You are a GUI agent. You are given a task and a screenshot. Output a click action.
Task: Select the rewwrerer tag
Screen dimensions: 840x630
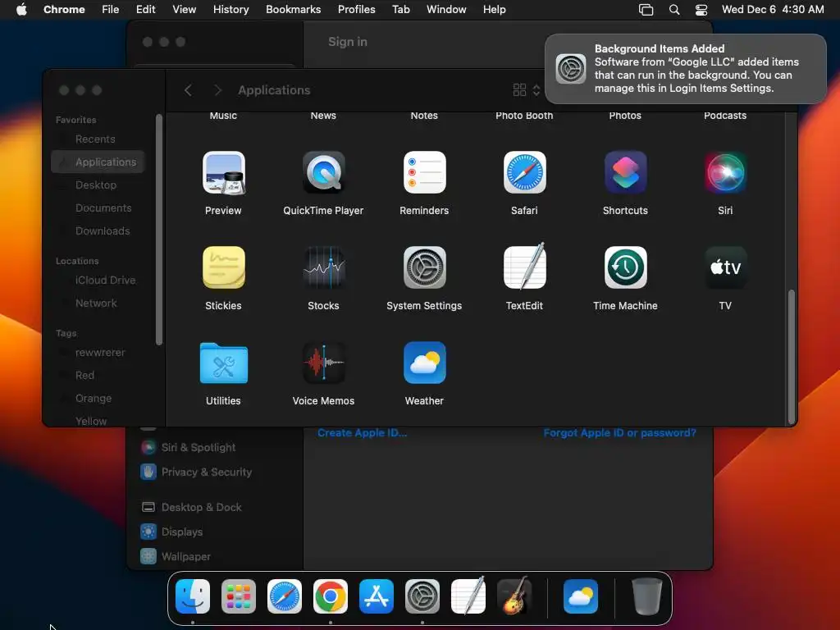pyautogui.click(x=98, y=353)
